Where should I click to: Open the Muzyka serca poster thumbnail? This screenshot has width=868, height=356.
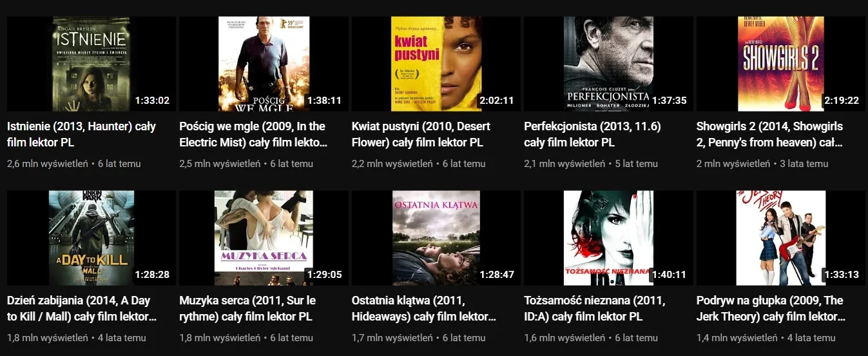pyautogui.click(x=264, y=238)
